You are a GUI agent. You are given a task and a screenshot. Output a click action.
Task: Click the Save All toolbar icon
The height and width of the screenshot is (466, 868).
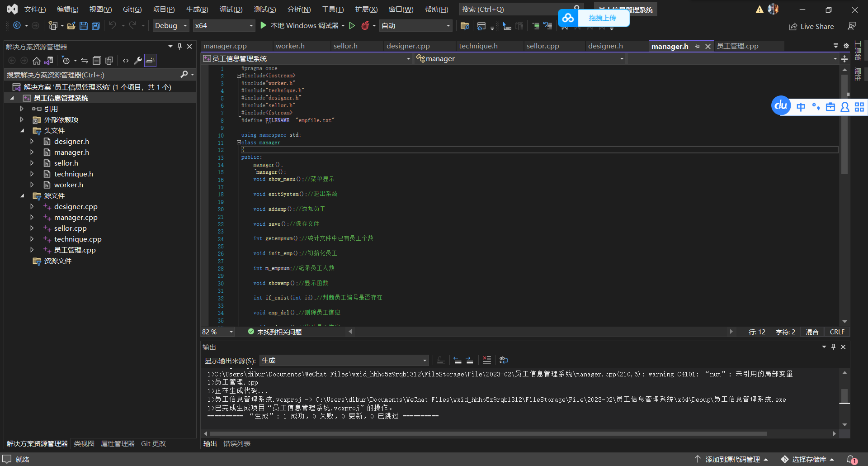[95, 26]
